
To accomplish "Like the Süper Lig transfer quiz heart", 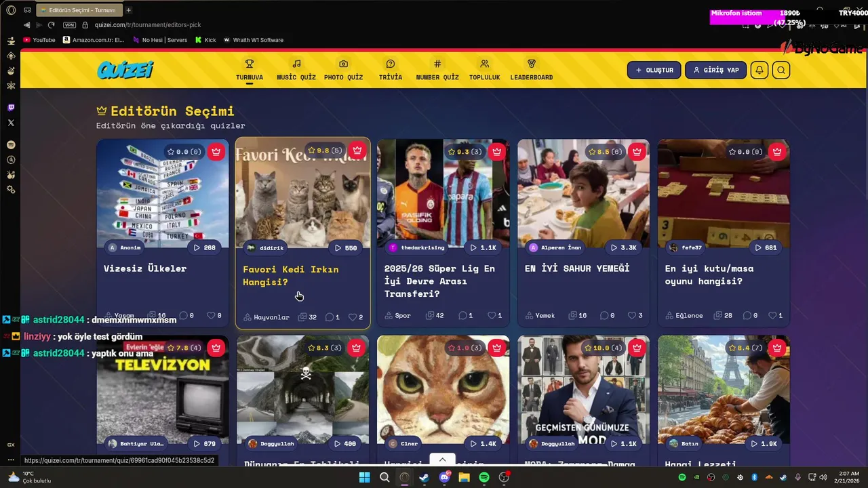I will point(495,316).
